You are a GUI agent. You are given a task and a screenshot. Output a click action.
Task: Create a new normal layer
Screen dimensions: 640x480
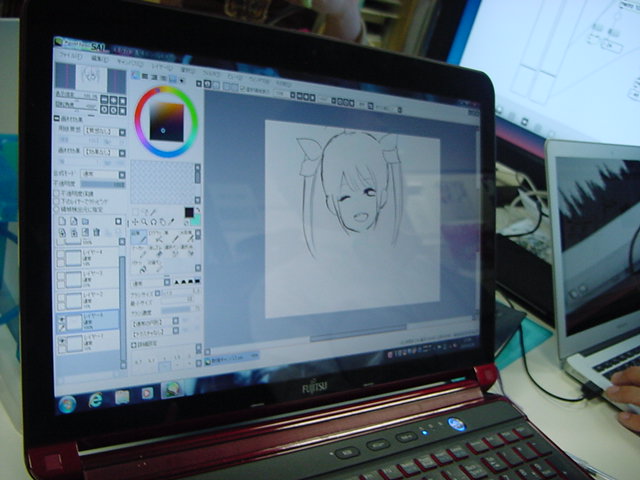tap(62, 221)
